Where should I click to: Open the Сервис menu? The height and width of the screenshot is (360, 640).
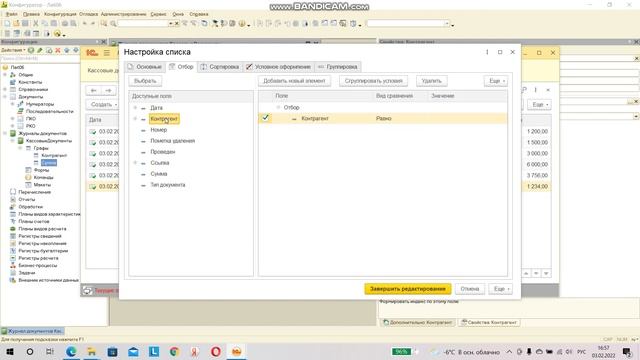[x=158, y=14]
